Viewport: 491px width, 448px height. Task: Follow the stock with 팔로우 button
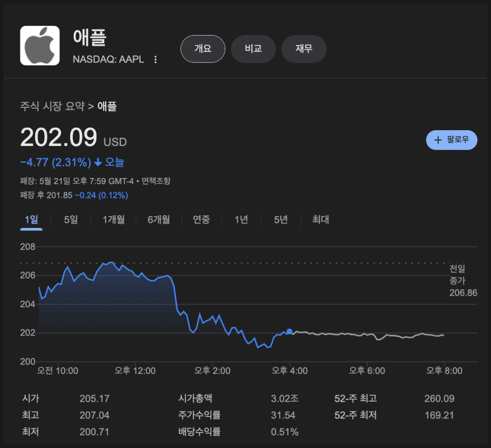click(451, 140)
